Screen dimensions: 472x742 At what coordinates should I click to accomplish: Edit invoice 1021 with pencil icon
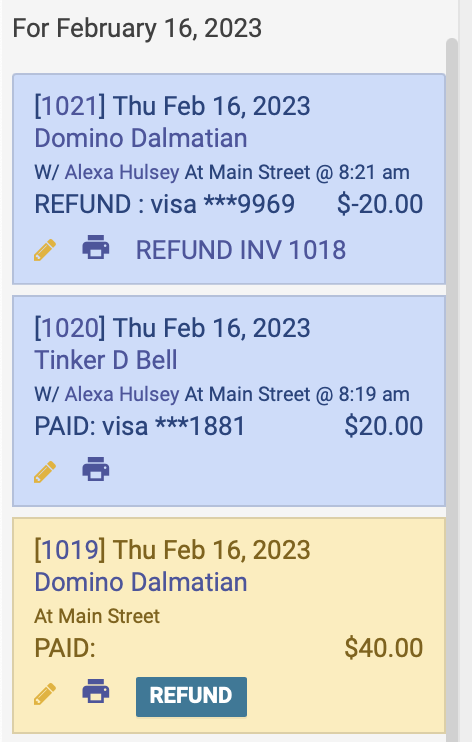[x=45, y=250]
